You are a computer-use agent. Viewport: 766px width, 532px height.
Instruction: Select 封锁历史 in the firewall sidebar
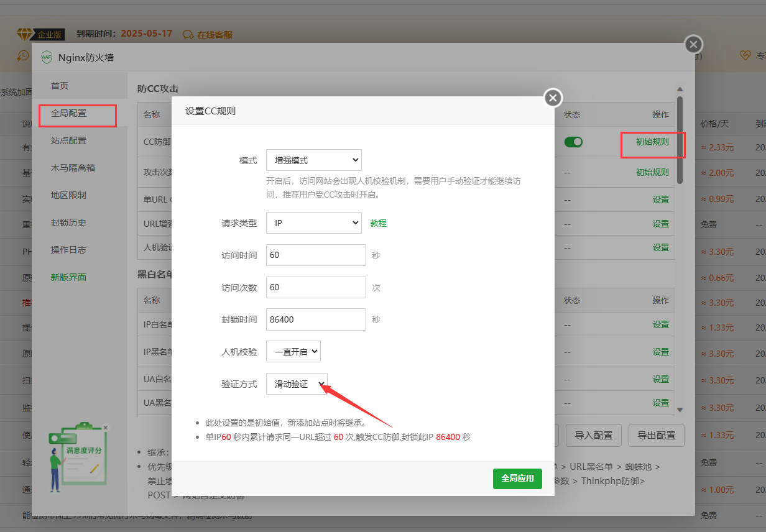click(x=68, y=222)
